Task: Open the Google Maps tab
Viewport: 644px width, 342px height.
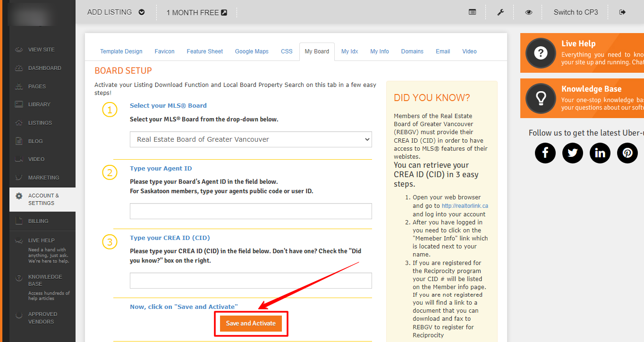Action: [252, 51]
